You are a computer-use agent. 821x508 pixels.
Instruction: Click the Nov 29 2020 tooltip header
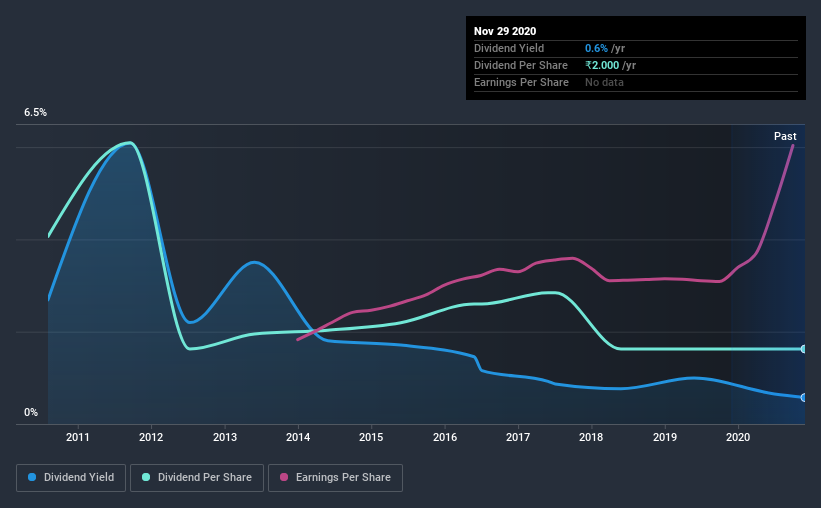tap(505, 31)
